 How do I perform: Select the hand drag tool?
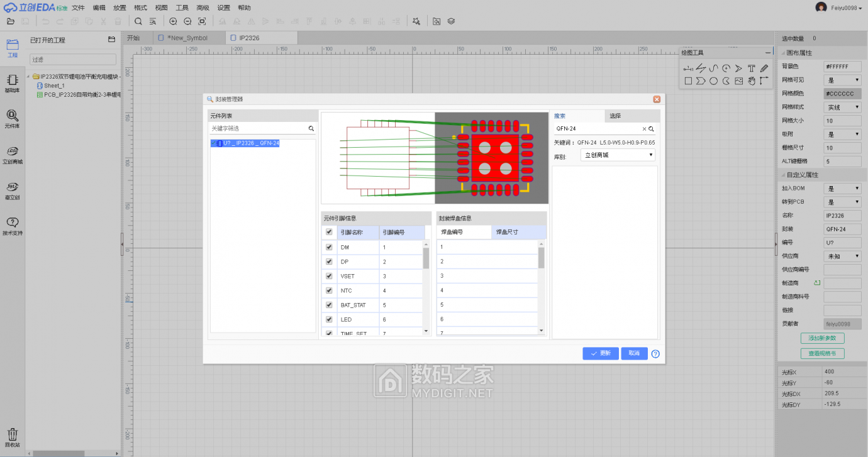[x=751, y=80]
